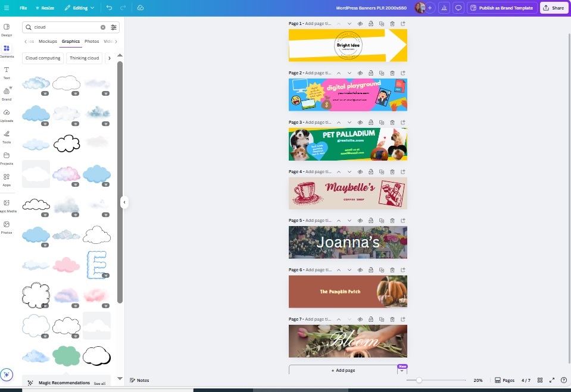Click the Add page button
The image size is (571, 392).
pos(343,371)
